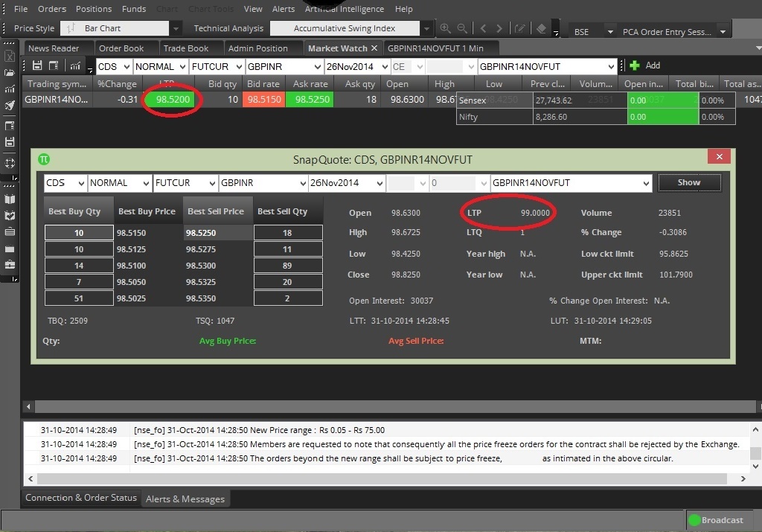Click the message log scroll down arrow
The image size is (762, 532).
point(755,466)
